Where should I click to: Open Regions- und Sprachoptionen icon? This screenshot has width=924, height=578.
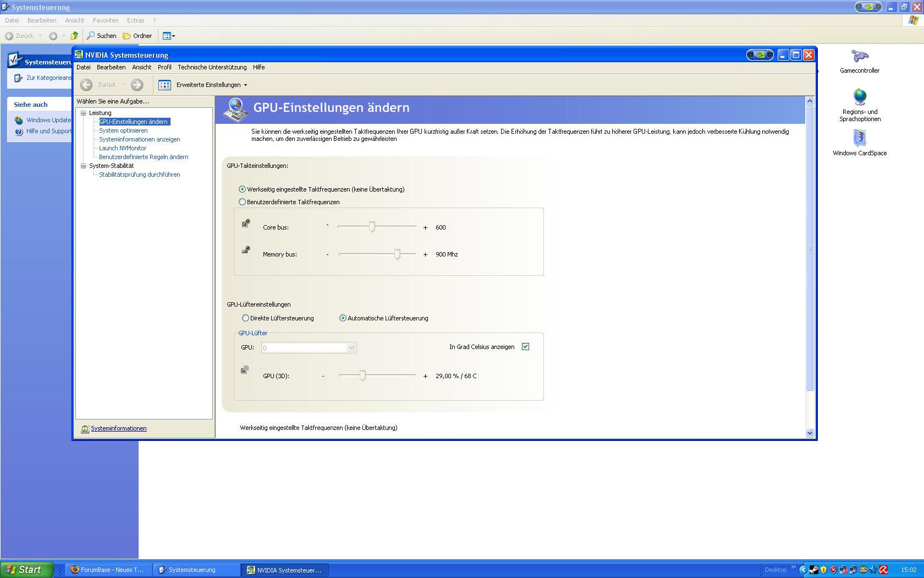tap(860, 97)
